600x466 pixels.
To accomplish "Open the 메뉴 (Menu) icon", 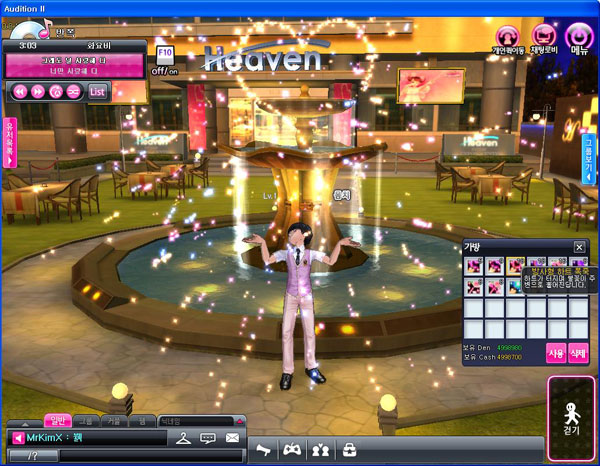I will pyautogui.click(x=579, y=38).
